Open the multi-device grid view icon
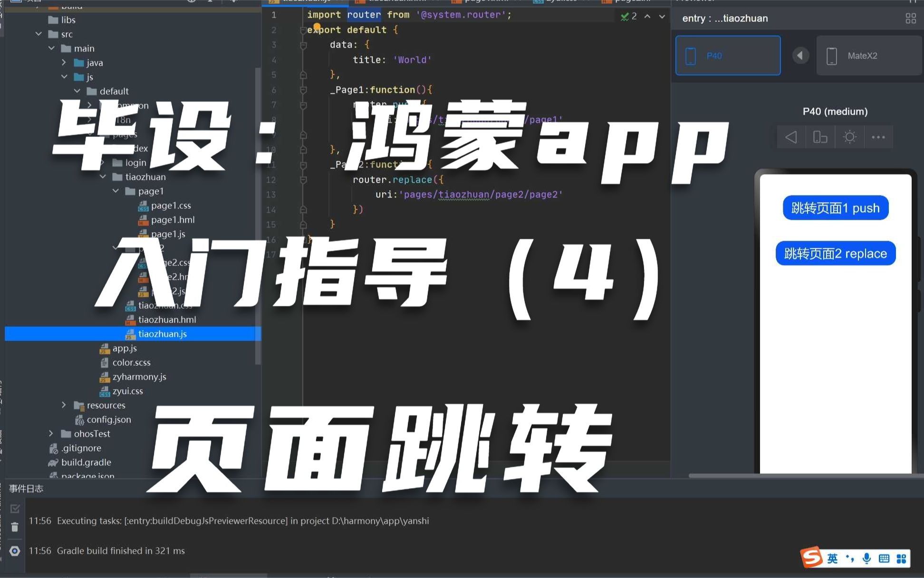 (x=910, y=19)
